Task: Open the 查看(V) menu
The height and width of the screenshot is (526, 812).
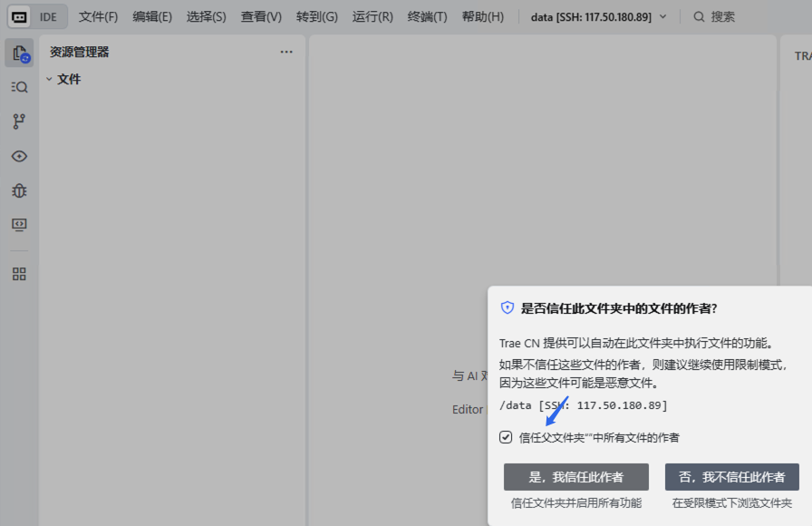Action: tap(261, 16)
